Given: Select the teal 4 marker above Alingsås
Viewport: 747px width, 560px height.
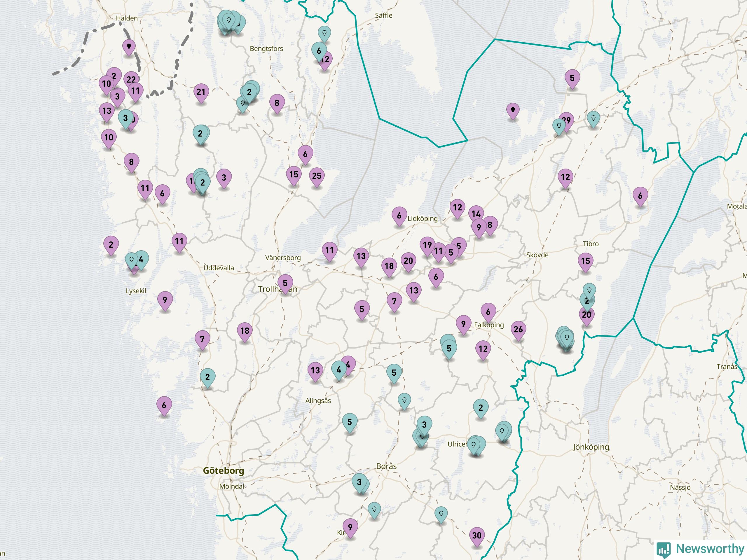Looking at the screenshot, I should (339, 370).
